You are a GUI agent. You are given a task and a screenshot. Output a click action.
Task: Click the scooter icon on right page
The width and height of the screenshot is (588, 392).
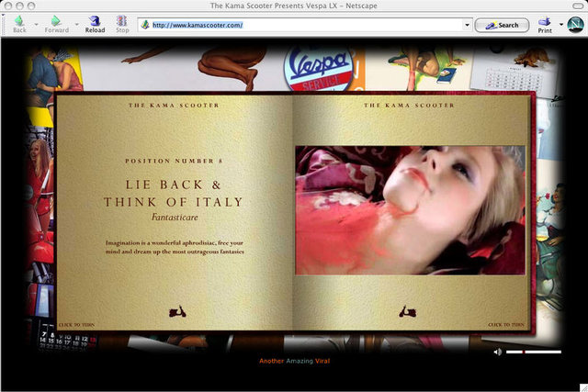[x=407, y=311]
